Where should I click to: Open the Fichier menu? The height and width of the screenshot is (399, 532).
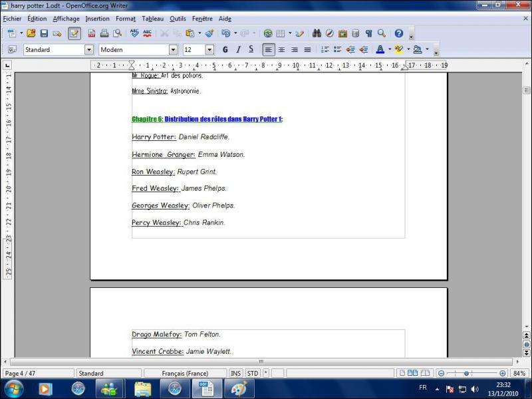click(12, 19)
